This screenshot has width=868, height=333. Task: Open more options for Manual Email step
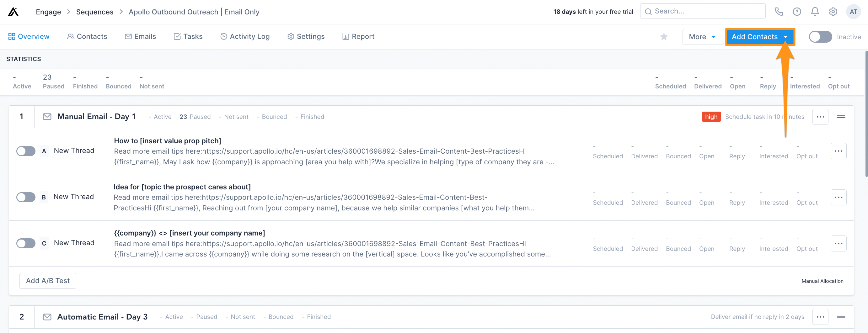coord(820,117)
